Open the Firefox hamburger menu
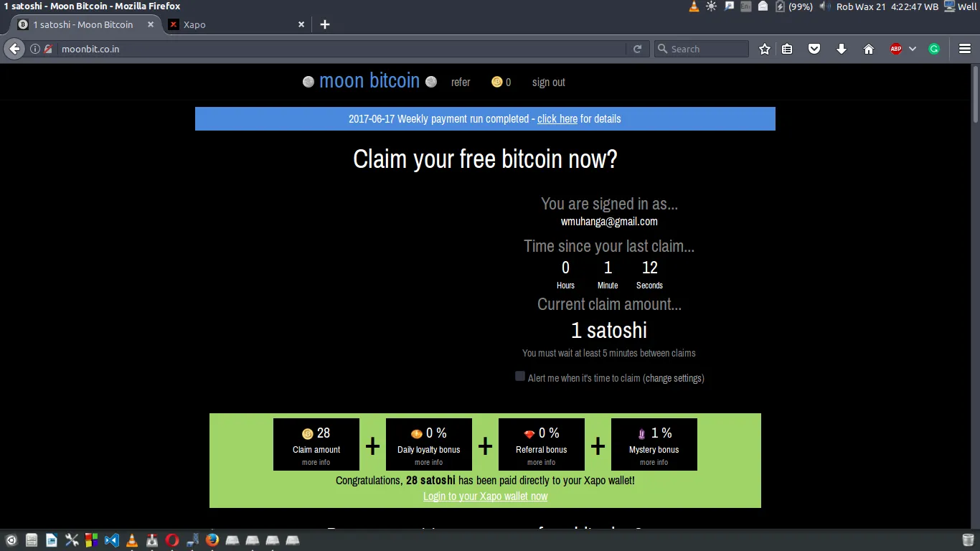 coord(963,49)
